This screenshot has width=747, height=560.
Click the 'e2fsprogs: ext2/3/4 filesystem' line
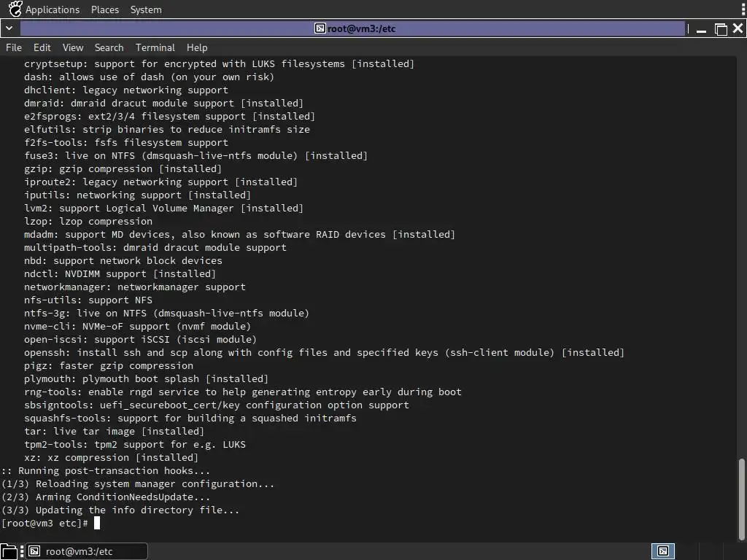tap(169, 116)
